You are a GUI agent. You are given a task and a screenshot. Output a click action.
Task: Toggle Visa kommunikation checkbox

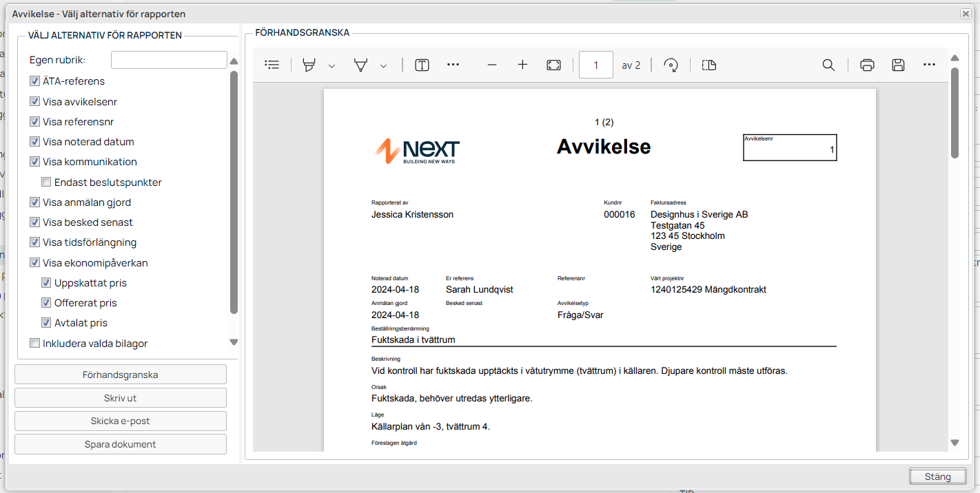click(x=34, y=162)
